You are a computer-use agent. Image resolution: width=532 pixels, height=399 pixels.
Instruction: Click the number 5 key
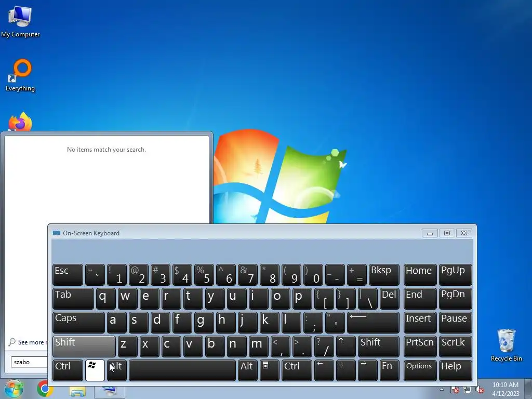pos(204,274)
